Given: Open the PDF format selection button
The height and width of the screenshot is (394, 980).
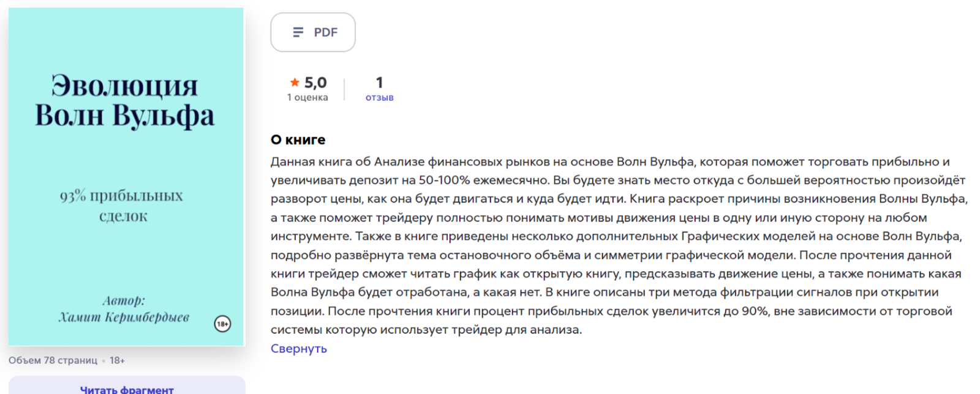Looking at the screenshot, I should 313,32.
